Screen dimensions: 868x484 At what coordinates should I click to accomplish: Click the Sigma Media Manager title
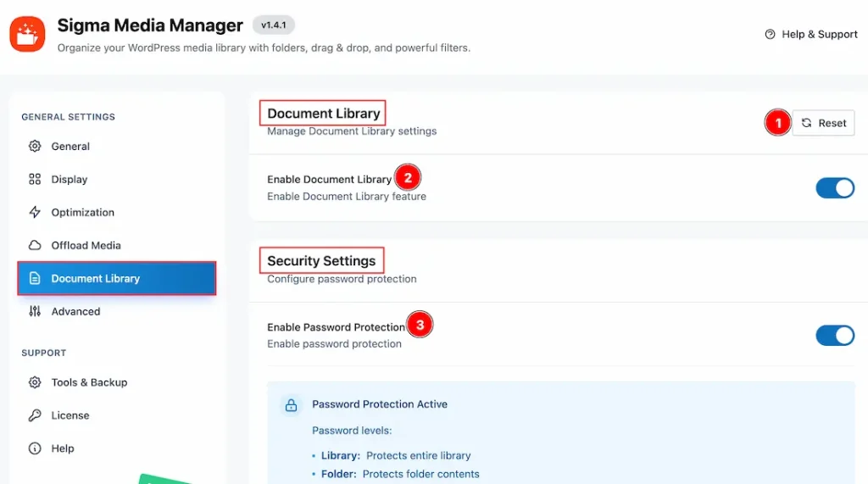pyautogui.click(x=150, y=25)
